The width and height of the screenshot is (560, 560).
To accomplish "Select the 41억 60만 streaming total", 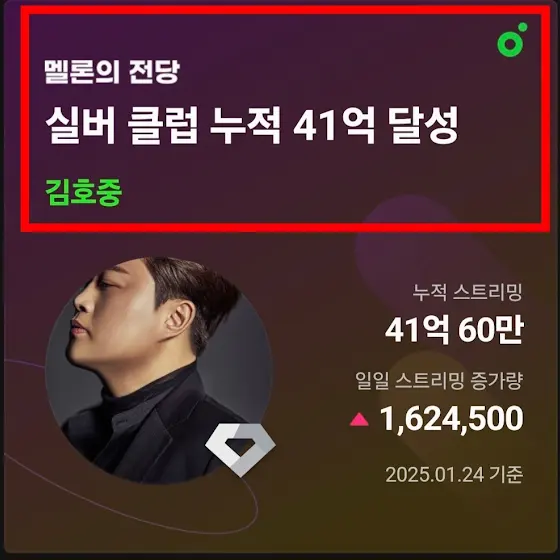I will (x=454, y=331).
